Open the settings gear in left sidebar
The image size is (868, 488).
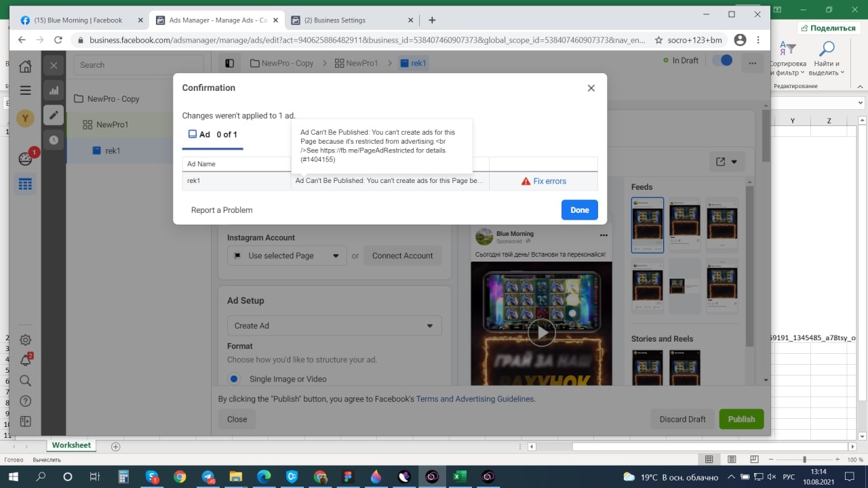[25, 340]
